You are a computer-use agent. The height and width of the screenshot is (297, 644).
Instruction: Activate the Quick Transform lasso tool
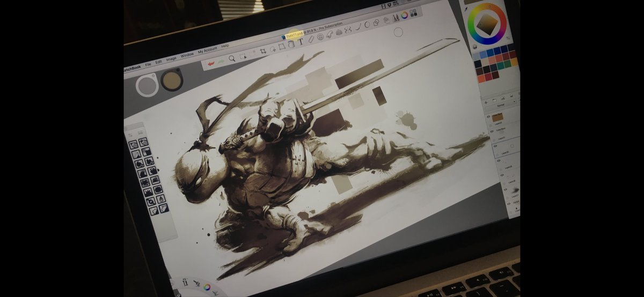point(273,49)
